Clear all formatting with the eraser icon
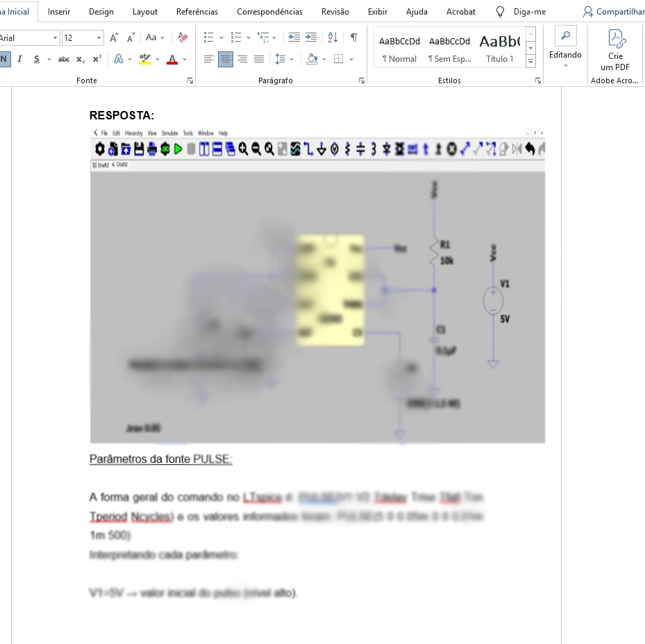 (x=183, y=37)
